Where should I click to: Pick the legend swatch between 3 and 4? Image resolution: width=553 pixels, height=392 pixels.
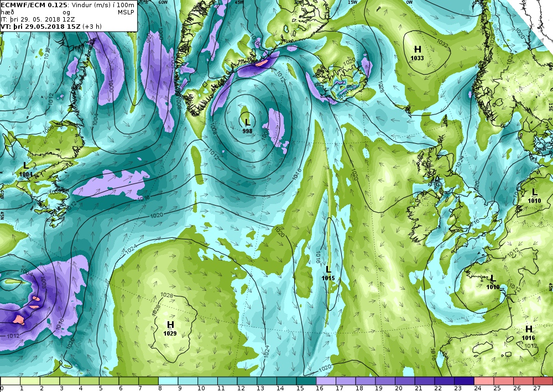[x=70, y=381]
